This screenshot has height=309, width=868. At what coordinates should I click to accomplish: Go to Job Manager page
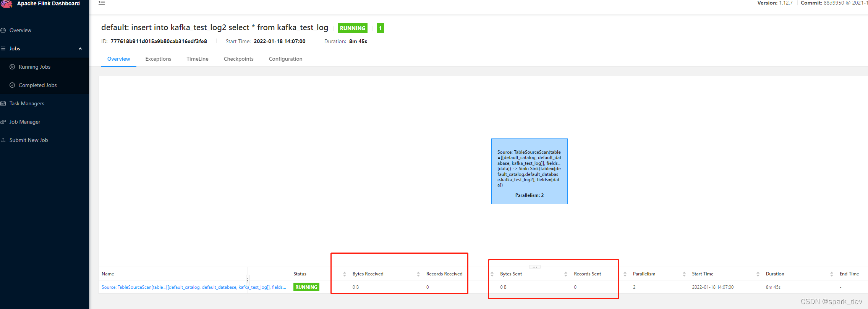pos(25,122)
